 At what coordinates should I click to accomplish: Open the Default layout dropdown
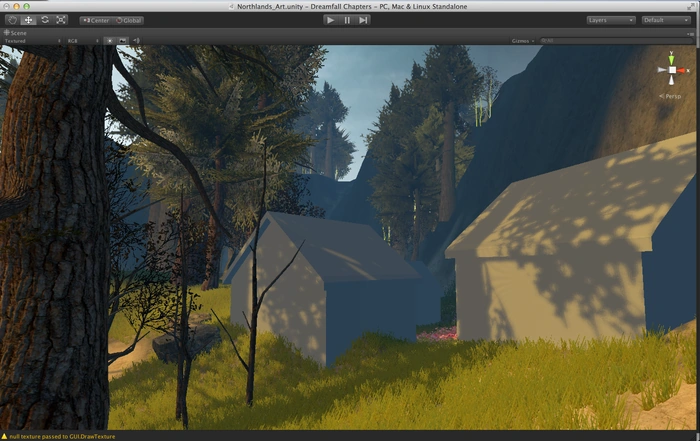point(666,20)
